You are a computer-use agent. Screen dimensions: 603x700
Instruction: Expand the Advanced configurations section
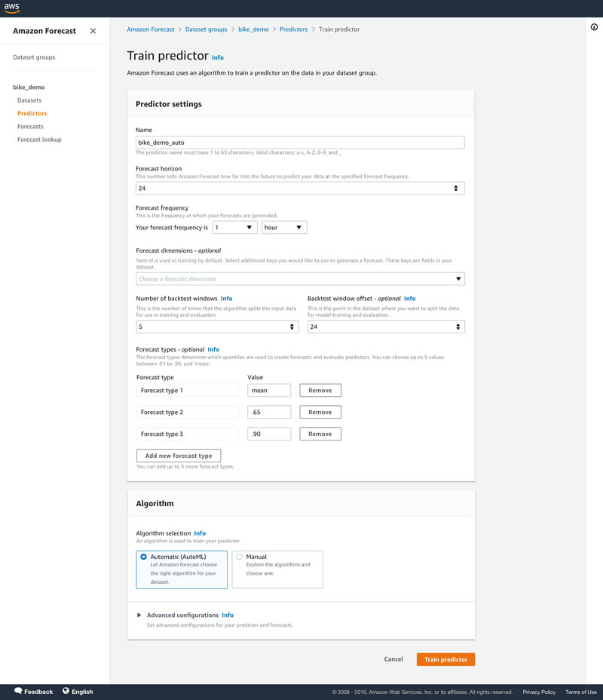(x=139, y=616)
